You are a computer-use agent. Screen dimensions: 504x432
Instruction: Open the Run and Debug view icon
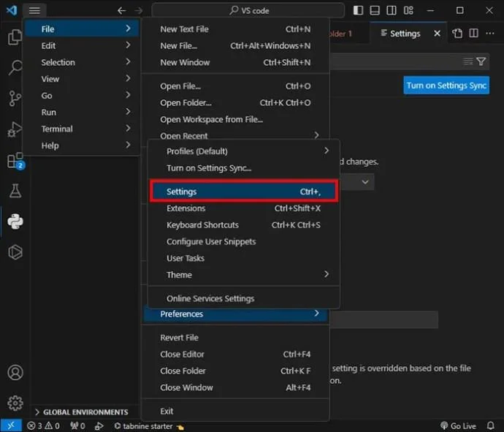pyautogui.click(x=15, y=129)
